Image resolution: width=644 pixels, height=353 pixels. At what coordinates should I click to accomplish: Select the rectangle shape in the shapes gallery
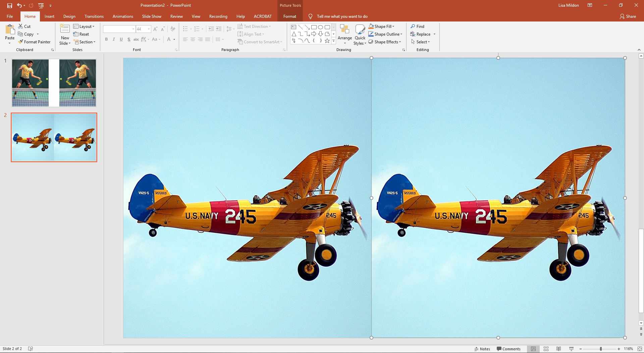[314, 27]
